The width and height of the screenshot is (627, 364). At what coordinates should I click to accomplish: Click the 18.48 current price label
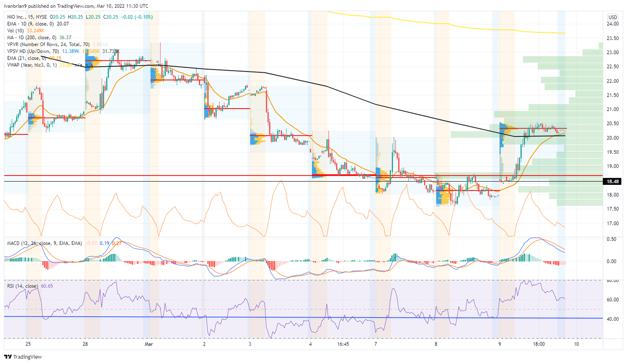[613, 182]
